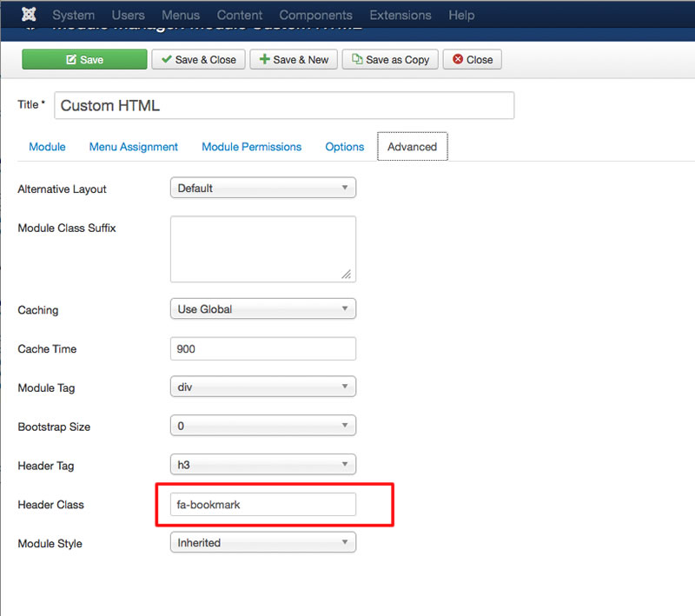Click the Close button with red icon
The height and width of the screenshot is (616, 695).
coord(472,59)
